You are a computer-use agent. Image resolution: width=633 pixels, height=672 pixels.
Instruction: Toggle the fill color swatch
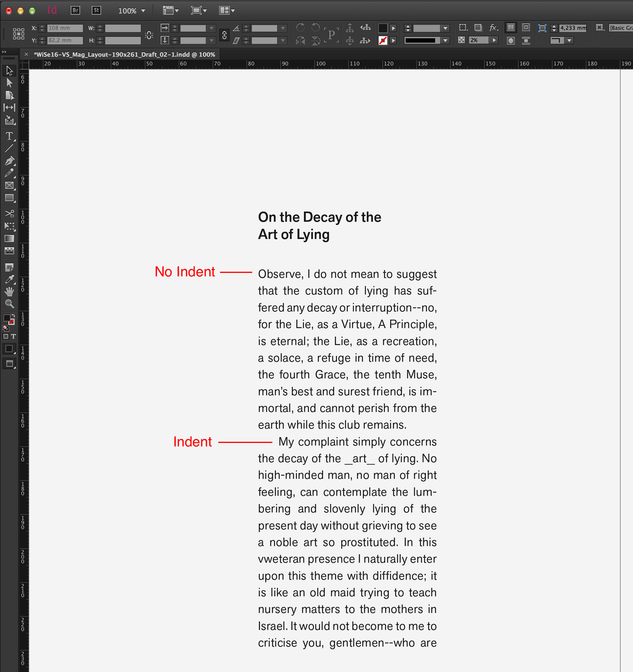pos(6,317)
